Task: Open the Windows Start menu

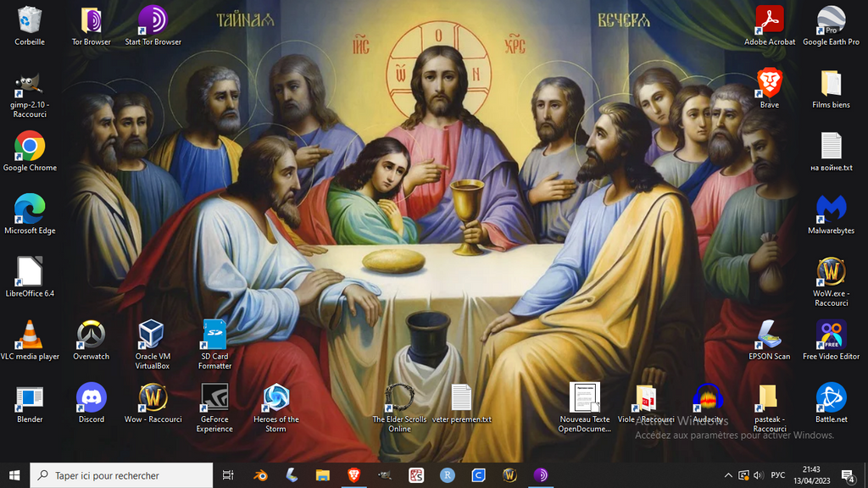Action: coord(15,475)
